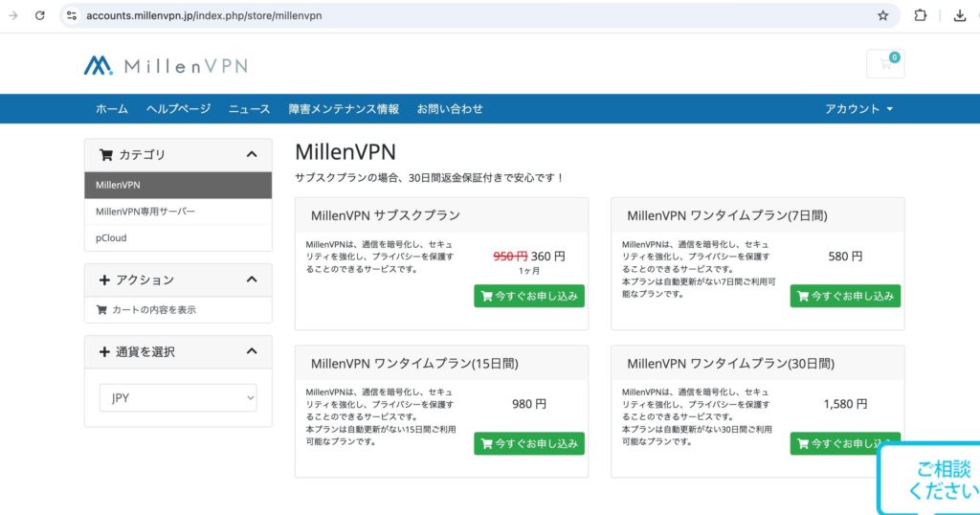Bookmark this page with the star icon

(x=882, y=15)
